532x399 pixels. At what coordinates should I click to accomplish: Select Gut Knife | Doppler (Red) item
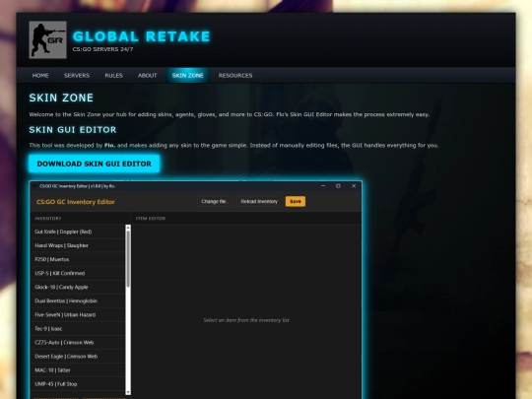coord(78,232)
